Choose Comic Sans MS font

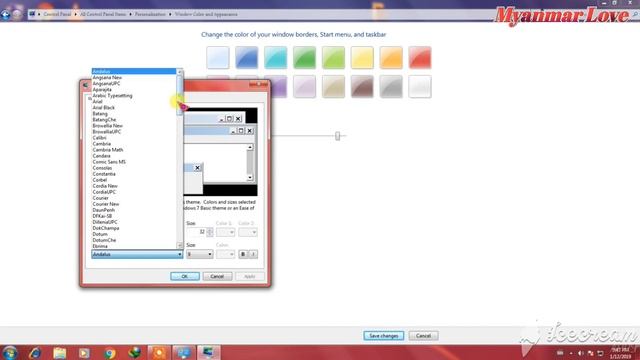coord(109,162)
